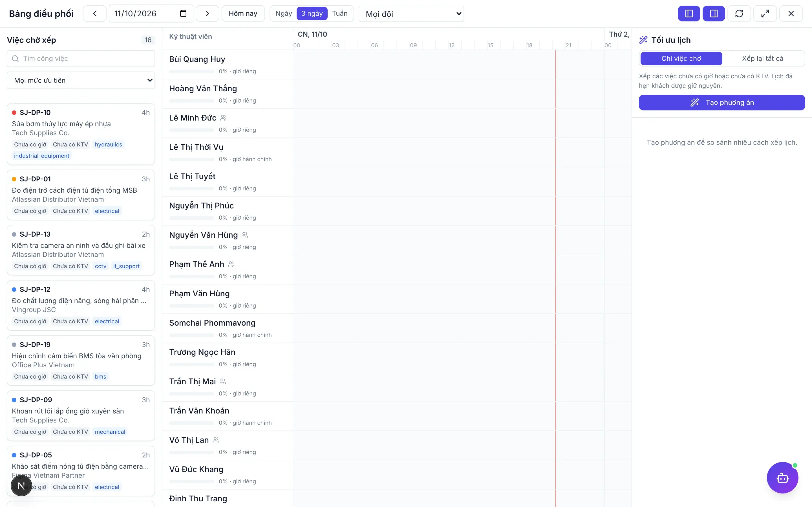
Task: Expand the dispatch board to fullscreen
Action: coord(765,14)
